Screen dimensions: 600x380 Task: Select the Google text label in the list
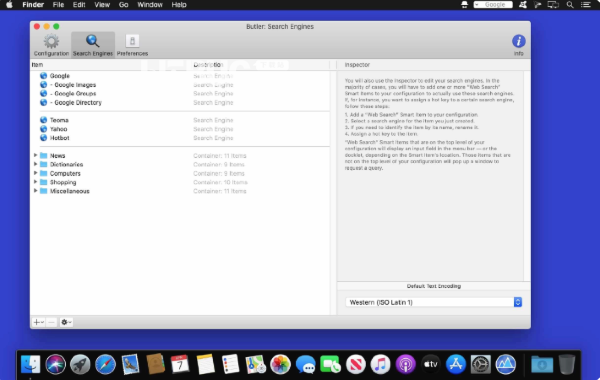(60, 76)
